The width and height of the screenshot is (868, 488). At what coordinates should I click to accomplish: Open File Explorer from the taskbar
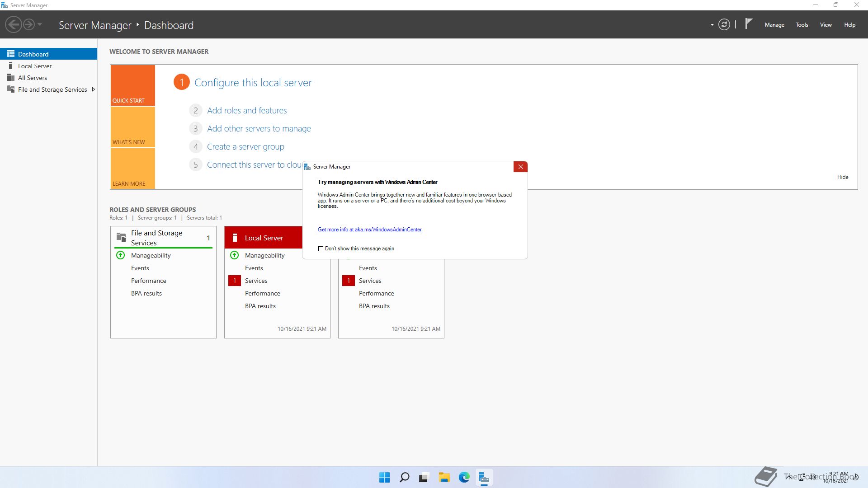(x=444, y=477)
